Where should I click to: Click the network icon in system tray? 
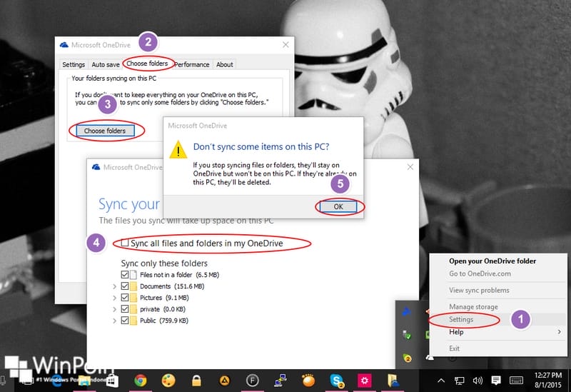[x=460, y=380]
